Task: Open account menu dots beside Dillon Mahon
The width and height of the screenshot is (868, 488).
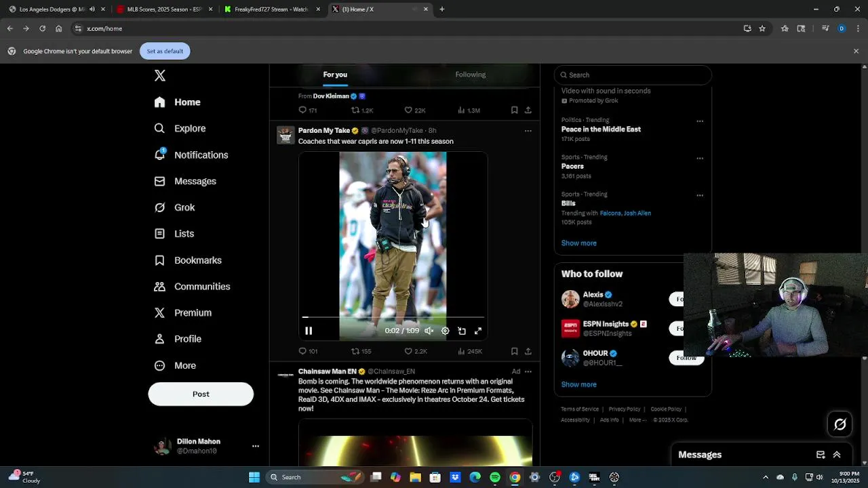Action: (x=256, y=446)
